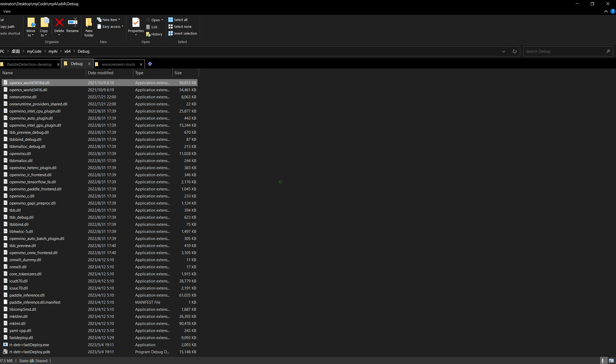Select fastdeploy.dll file
Screen dimensions: 616x364
coord(100,338)
